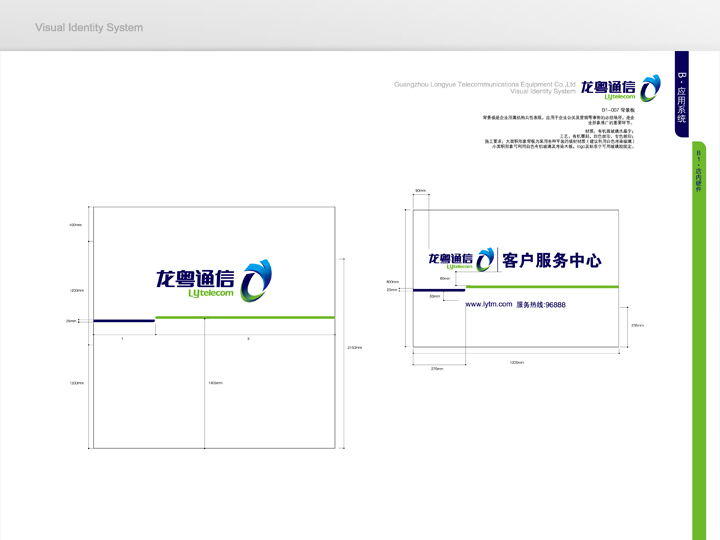Click the 1400mm label on the left diagram centerline
The width and height of the screenshot is (720, 540).
[x=215, y=383]
